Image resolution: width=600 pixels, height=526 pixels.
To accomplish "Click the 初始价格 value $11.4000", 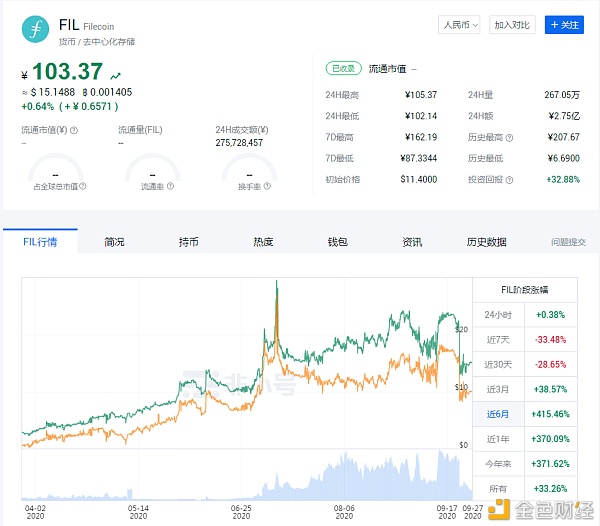I will 419,179.
